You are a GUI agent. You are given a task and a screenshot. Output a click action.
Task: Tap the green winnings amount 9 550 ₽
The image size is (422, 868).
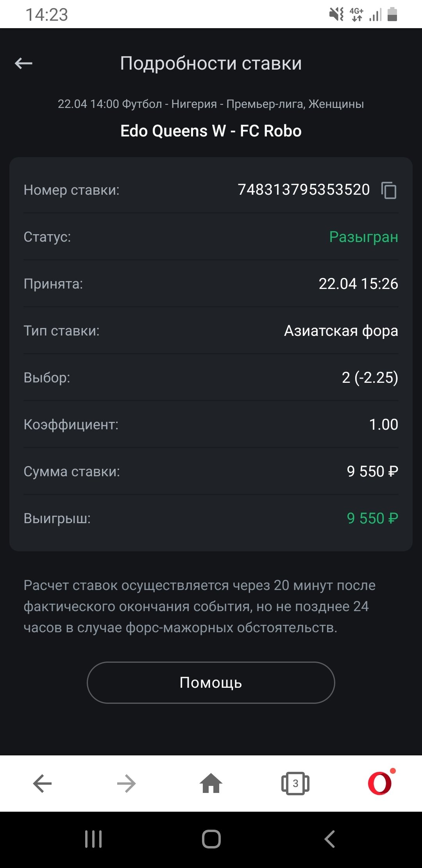pos(372,518)
